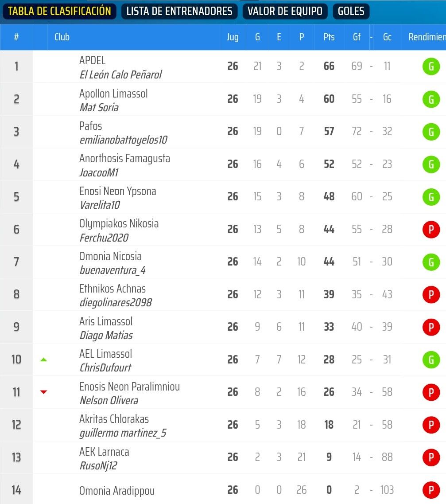Image resolution: width=446 pixels, height=504 pixels.
Task: Click the Rendimiento column header
Action: coord(426,37)
